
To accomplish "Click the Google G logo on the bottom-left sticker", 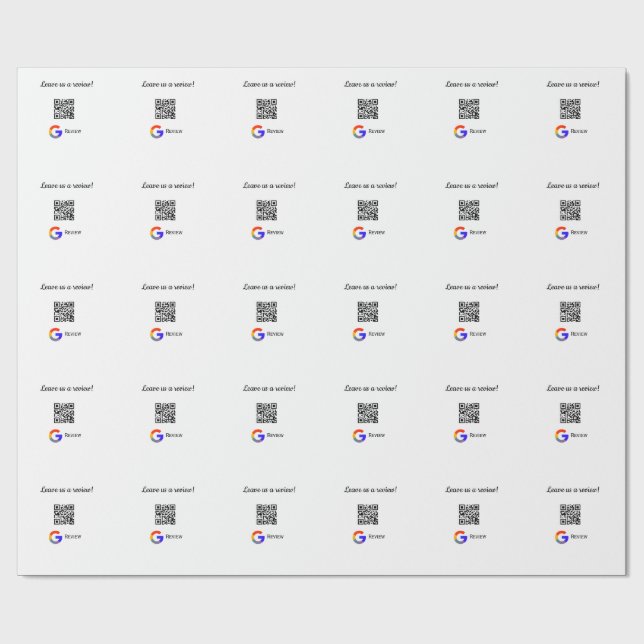I will [x=55, y=537].
